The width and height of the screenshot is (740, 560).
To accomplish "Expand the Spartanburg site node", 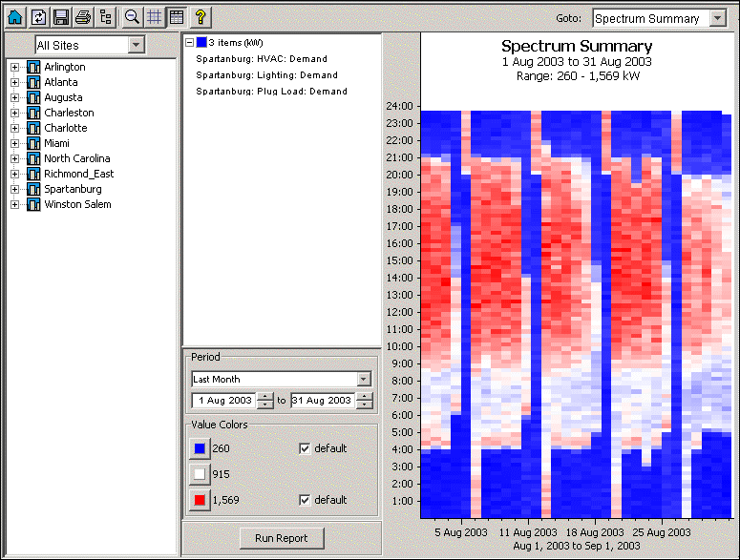I will pos(14,189).
